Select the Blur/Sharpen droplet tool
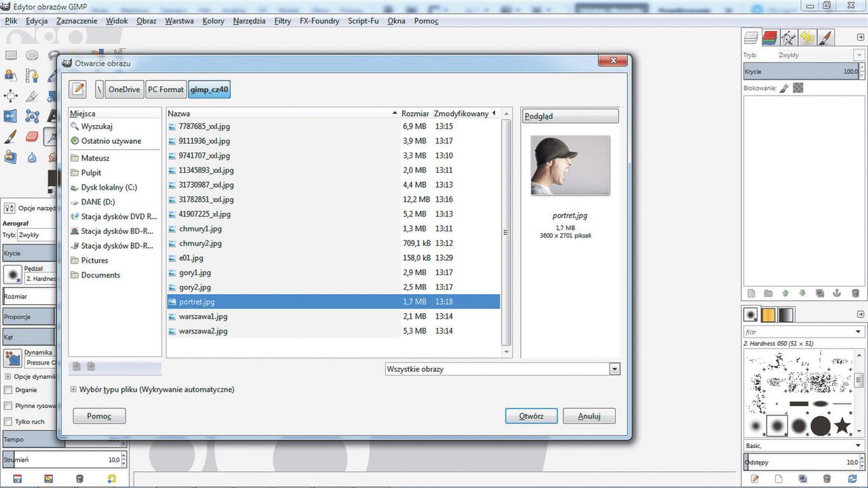The height and width of the screenshot is (488, 868). click(x=32, y=157)
